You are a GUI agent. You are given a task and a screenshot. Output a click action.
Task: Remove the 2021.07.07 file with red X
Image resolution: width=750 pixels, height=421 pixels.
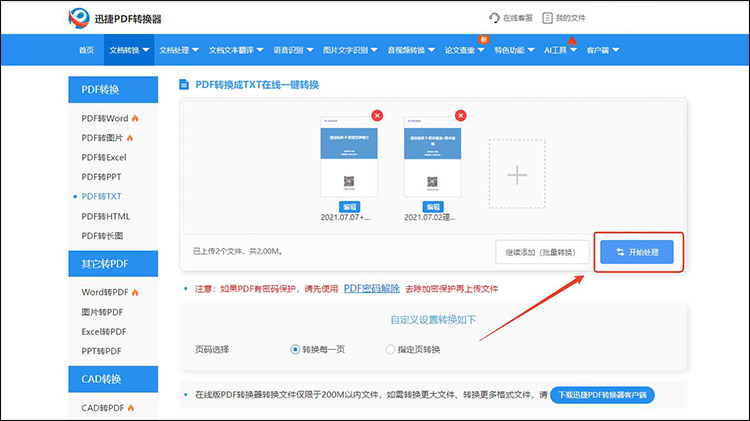click(377, 115)
